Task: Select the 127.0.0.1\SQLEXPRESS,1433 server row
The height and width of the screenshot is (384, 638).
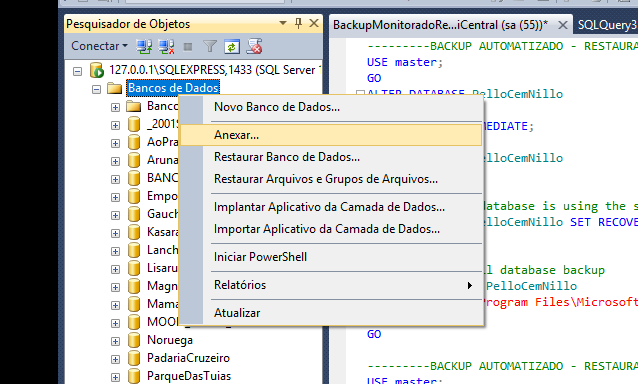Action: pos(215,70)
